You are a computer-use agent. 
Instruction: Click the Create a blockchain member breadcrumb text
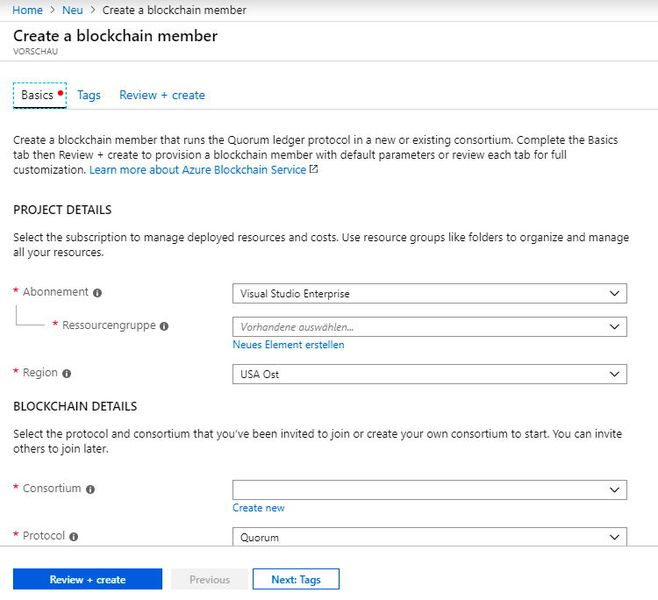point(174,10)
